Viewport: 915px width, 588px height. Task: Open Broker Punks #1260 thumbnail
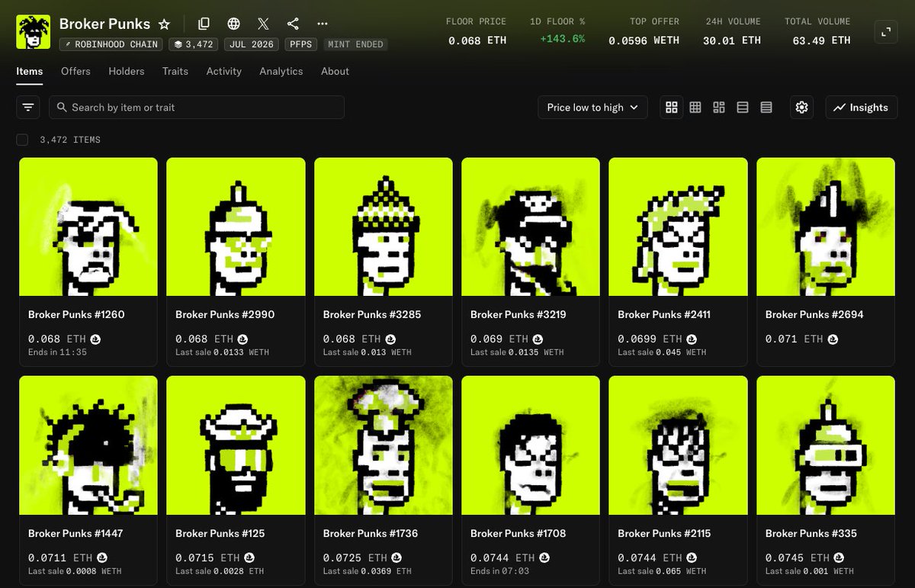pos(88,227)
